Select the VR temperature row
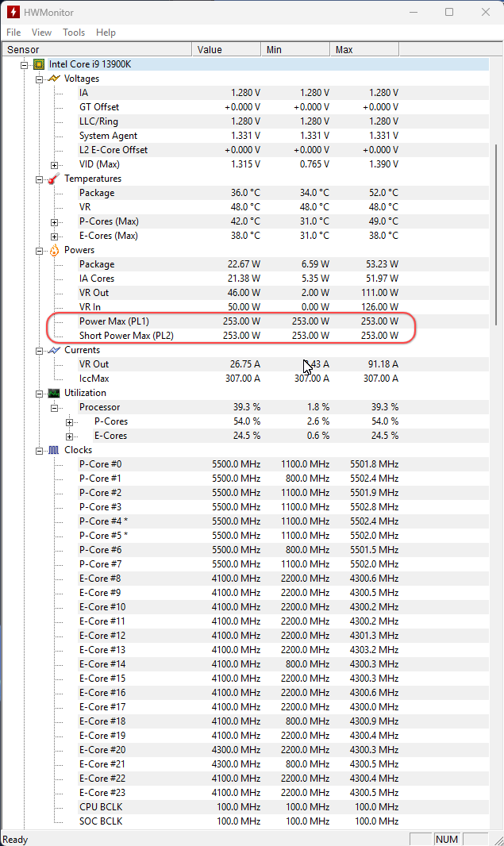 [x=283, y=207]
